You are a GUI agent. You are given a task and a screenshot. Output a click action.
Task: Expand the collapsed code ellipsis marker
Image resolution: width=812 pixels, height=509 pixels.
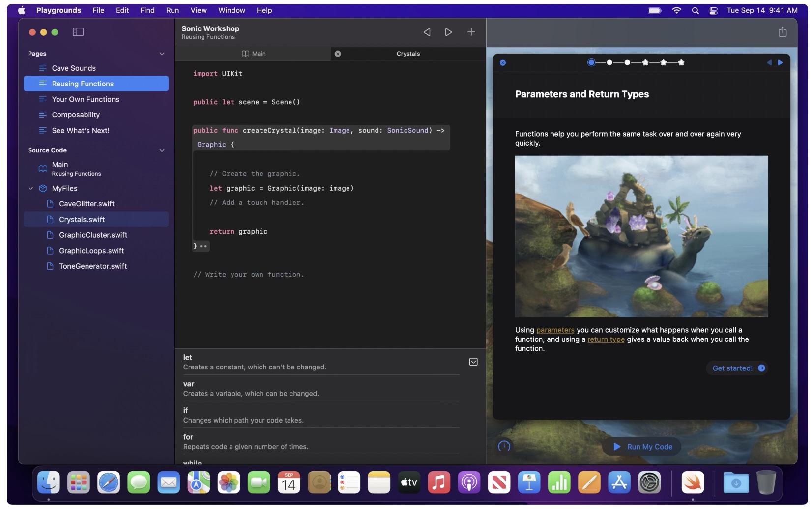coord(203,246)
